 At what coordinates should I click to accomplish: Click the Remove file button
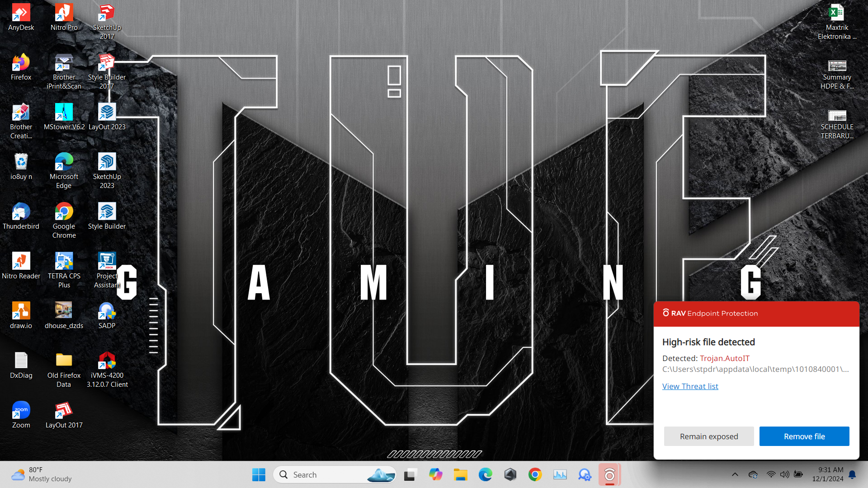tap(804, 436)
